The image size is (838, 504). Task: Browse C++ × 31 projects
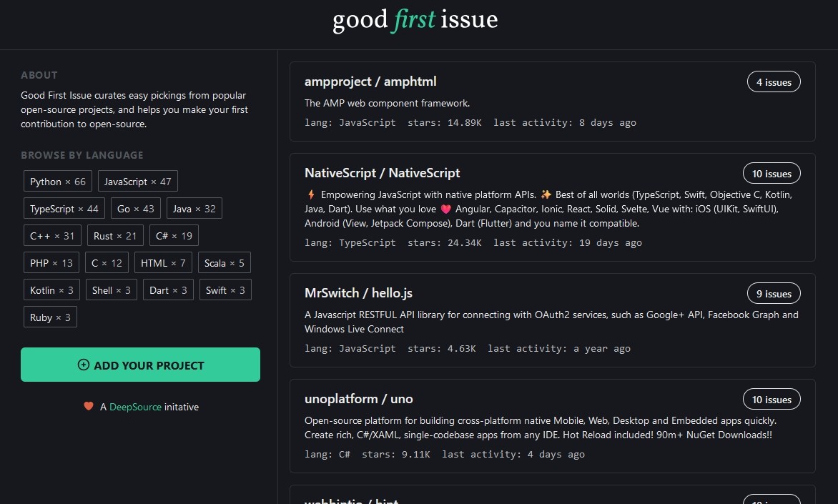(x=52, y=236)
